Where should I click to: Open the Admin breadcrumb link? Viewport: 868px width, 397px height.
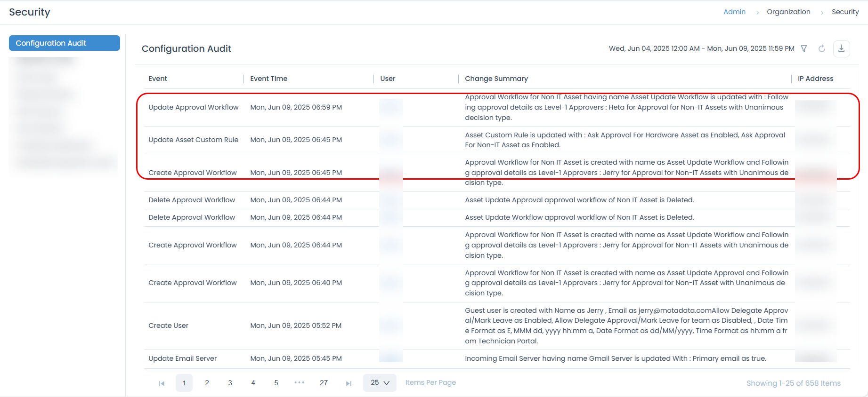tap(734, 12)
